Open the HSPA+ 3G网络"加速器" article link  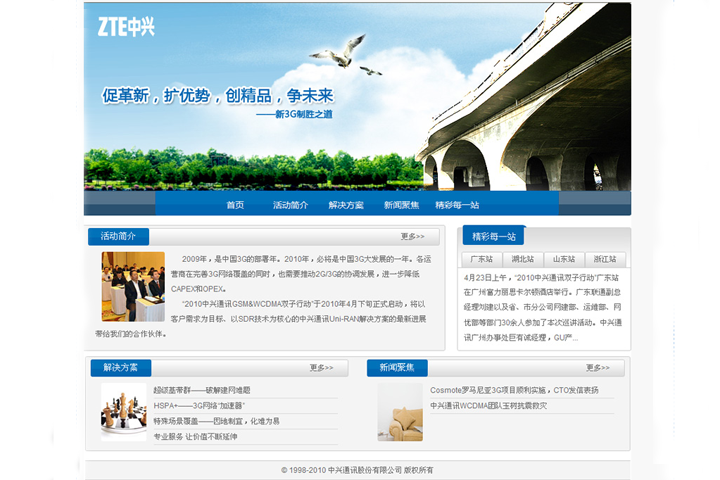click(199, 406)
